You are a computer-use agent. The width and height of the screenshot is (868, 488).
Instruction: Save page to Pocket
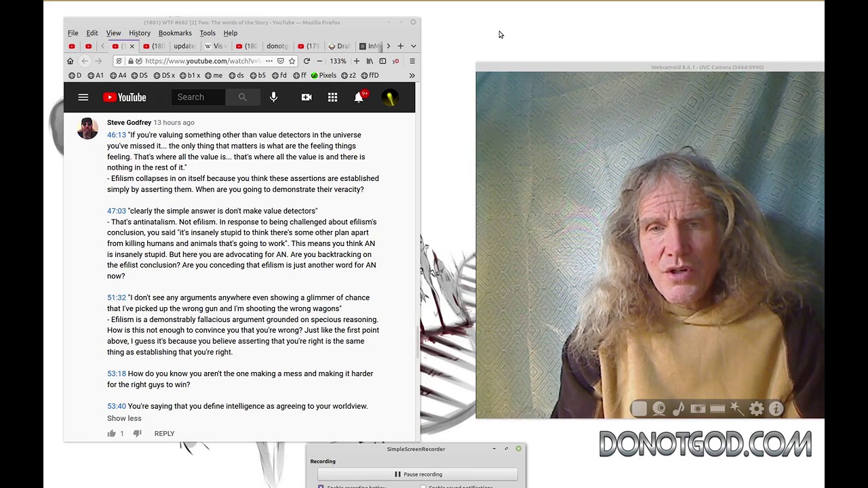coord(280,61)
